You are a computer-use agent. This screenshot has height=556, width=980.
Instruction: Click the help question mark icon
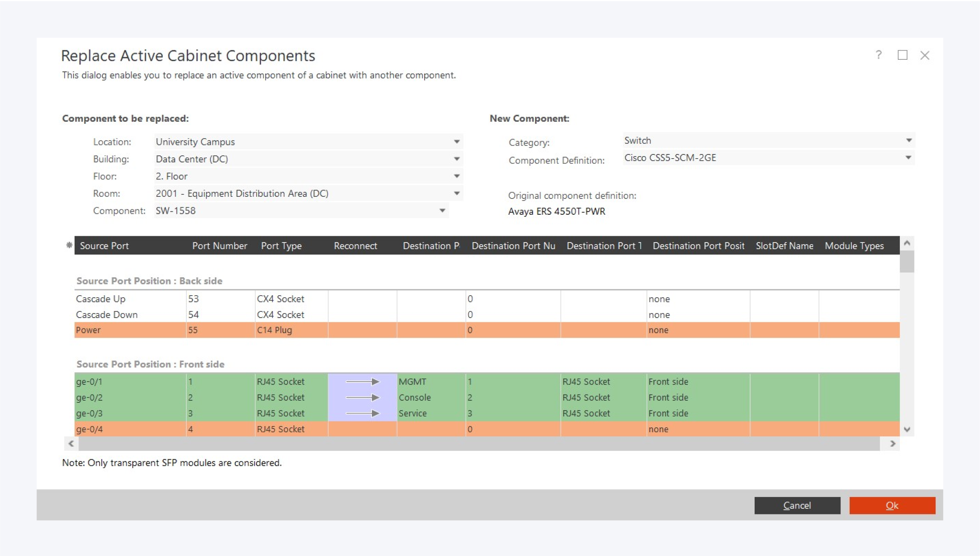(878, 55)
